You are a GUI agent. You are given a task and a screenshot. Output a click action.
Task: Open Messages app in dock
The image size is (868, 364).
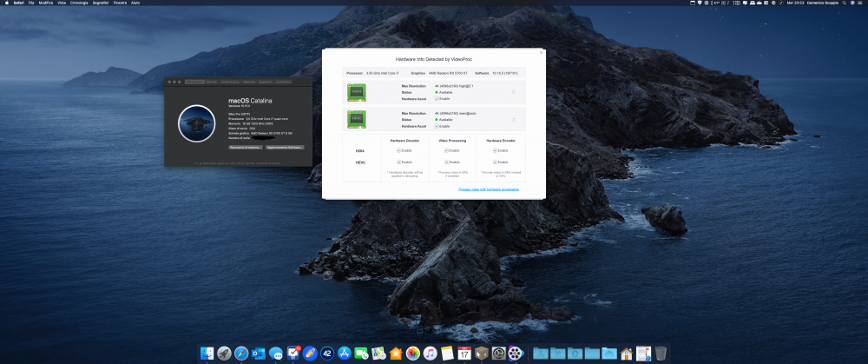[x=276, y=353]
